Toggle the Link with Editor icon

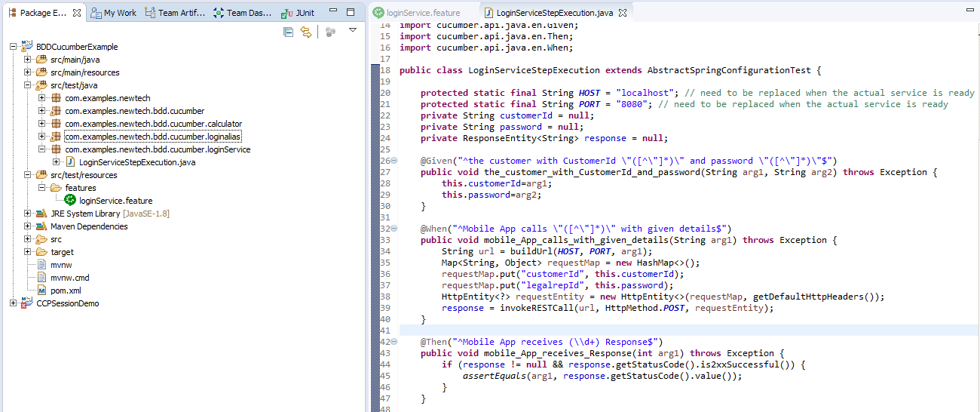(306, 32)
